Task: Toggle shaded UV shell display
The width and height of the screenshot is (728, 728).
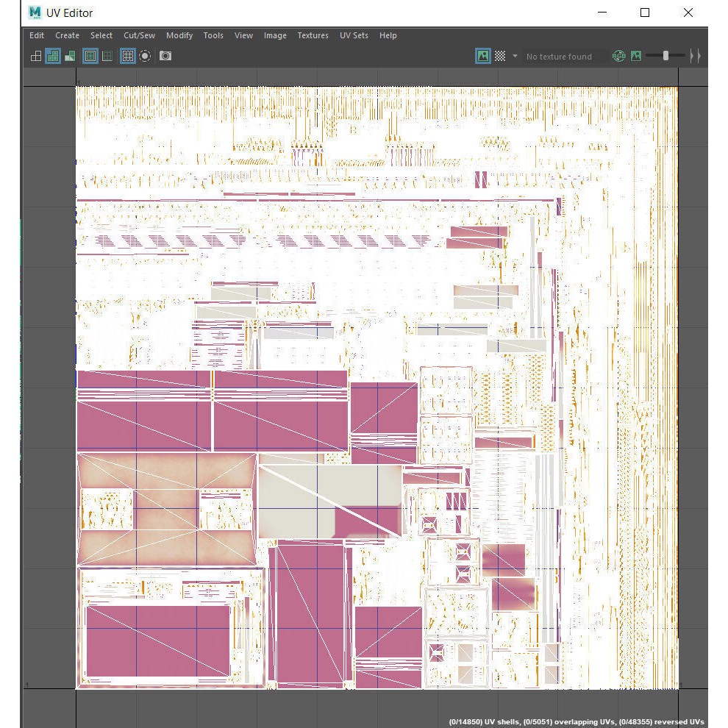Action: click(x=53, y=56)
